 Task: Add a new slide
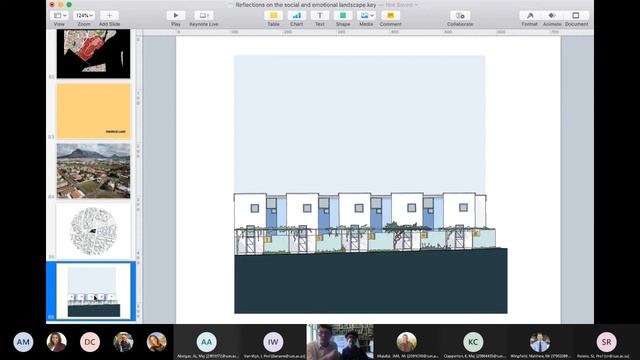(109, 16)
